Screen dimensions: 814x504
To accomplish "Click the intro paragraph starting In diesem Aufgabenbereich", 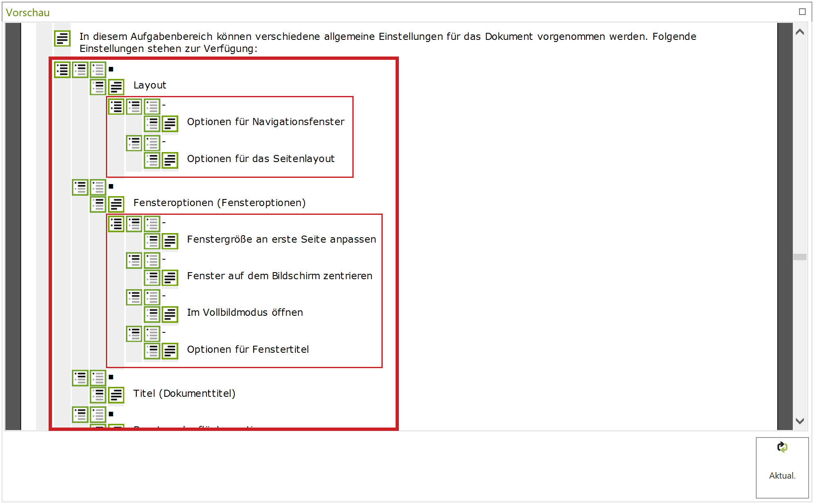I will pyautogui.click(x=388, y=42).
